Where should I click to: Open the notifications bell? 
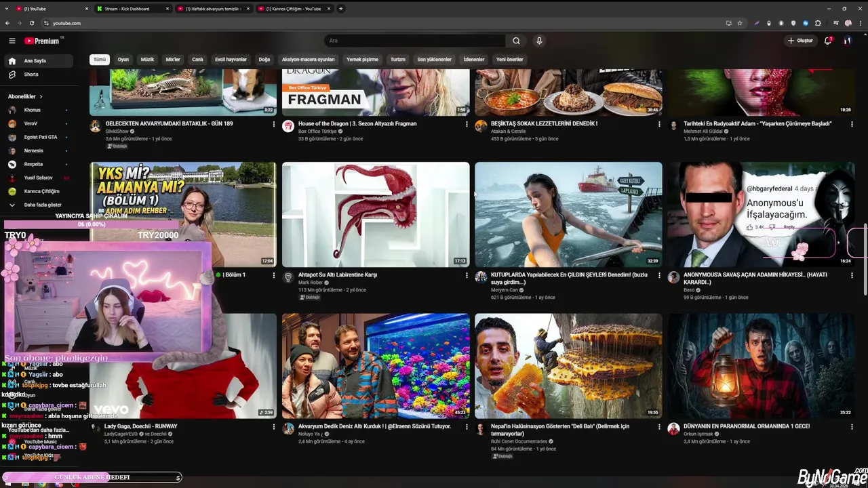coord(827,41)
